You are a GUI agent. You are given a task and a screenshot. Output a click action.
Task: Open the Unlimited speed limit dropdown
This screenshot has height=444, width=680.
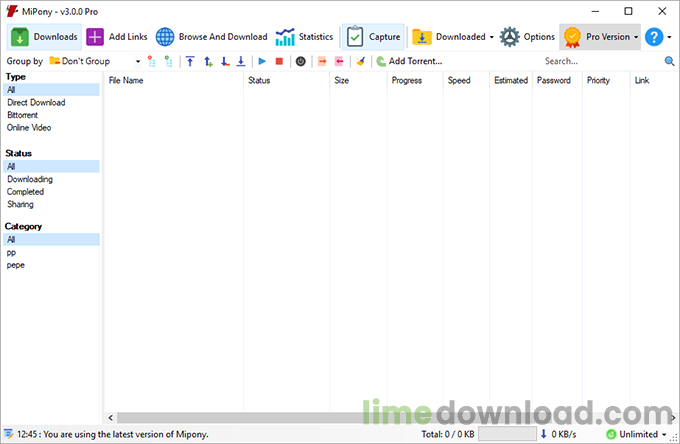click(x=664, y=434)
